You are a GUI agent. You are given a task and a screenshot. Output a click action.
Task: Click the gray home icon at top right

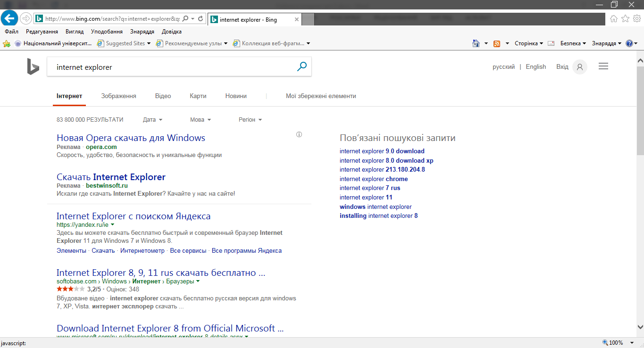[614, 19]
